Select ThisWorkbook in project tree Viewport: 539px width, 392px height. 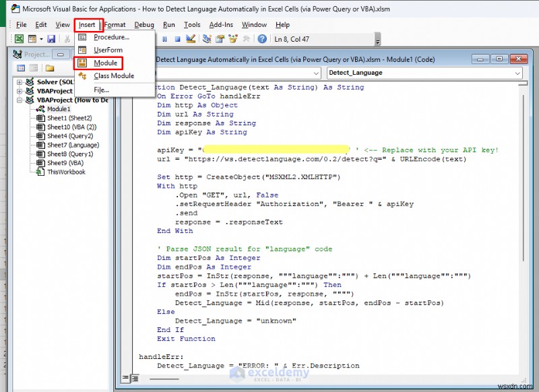tap(66, 172)
